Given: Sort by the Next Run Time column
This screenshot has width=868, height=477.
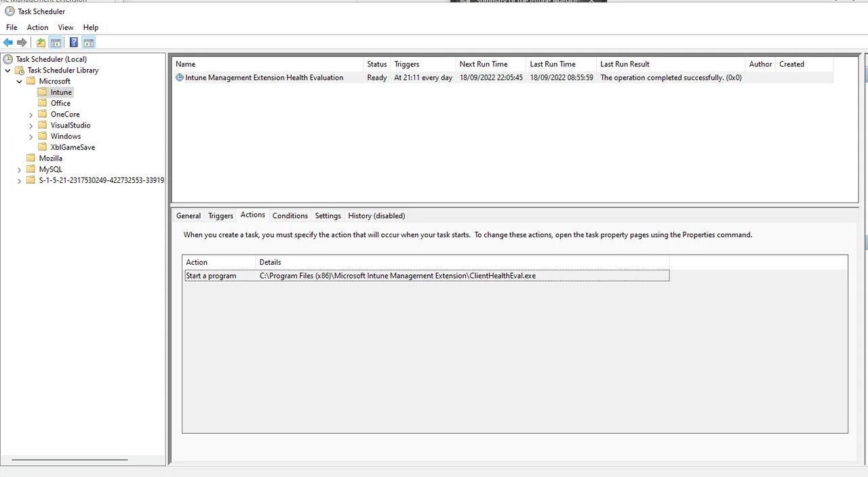Looking at the screenshot, I should coord(491,64).
